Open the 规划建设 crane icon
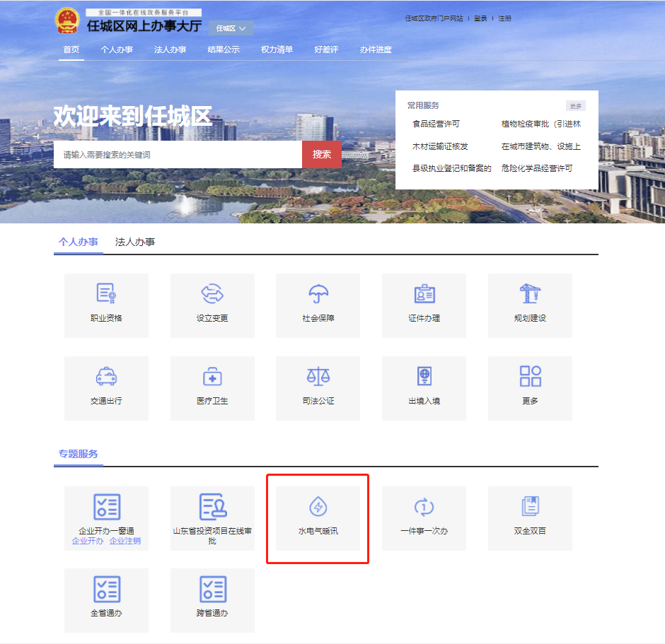The image size is (665, 644). click(530, 293)
